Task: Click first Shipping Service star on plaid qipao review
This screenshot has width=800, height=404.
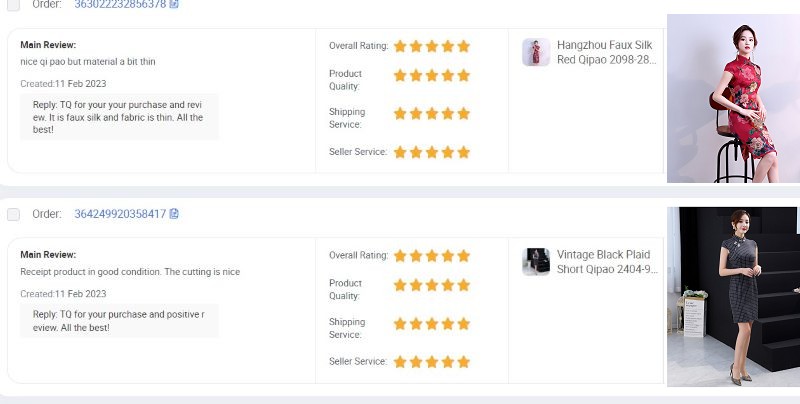Action: [x=400, y=324]
